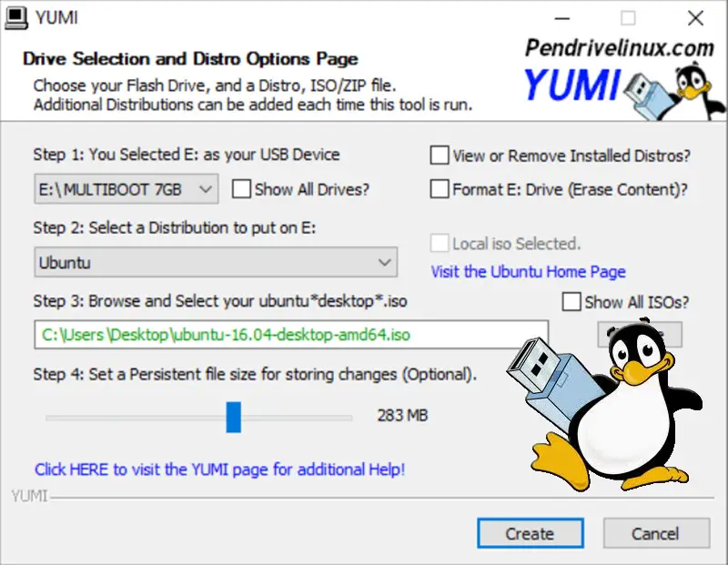
Task: Click Step 2 Select a Distribution label
Action: click(x=175, y=228)
